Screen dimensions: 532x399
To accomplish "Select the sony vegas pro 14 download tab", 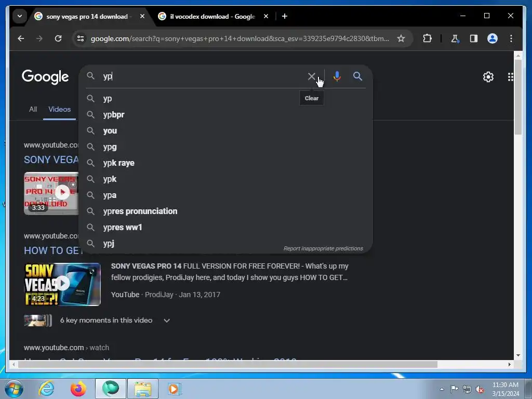I will coord(89,16).
